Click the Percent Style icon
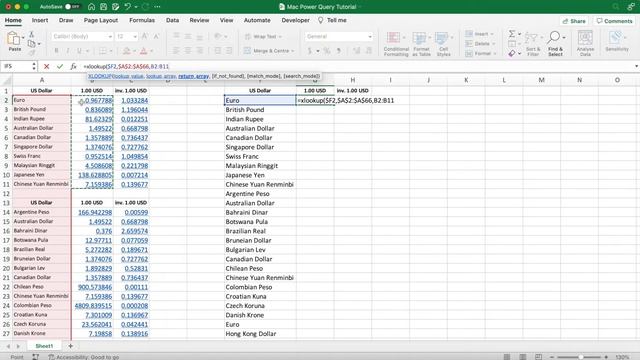The width and height of the screenshot is (640, 360). [327, 51]
